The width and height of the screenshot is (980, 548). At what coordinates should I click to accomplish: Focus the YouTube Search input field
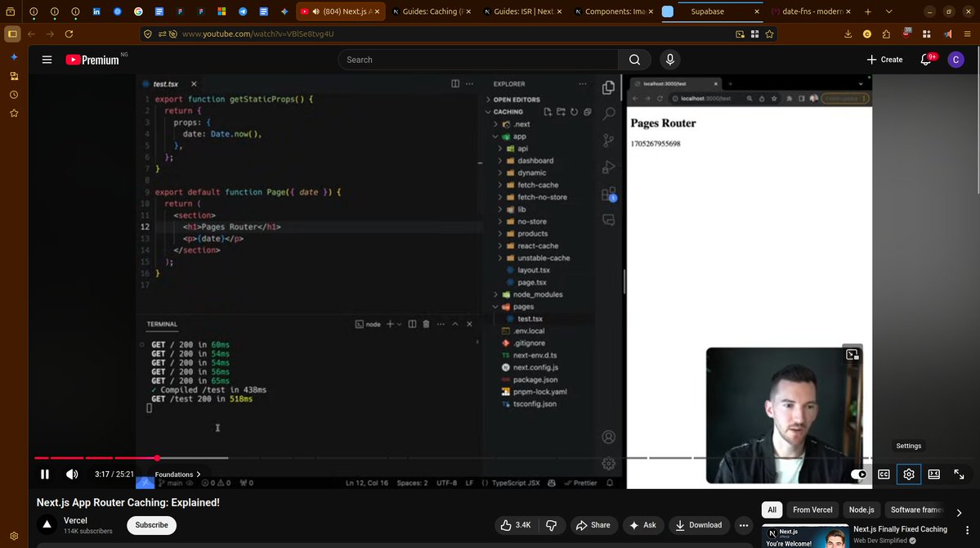(478, 60)
